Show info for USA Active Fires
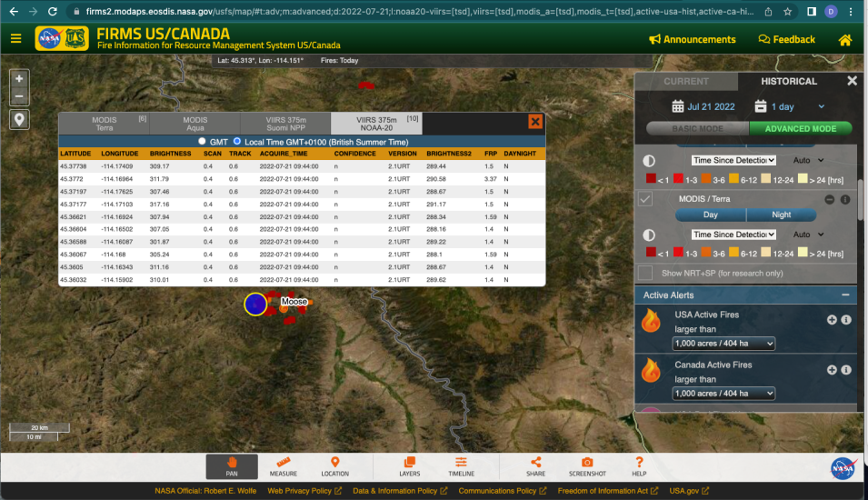This screenshot has width=868, height=500. (846, 319)
